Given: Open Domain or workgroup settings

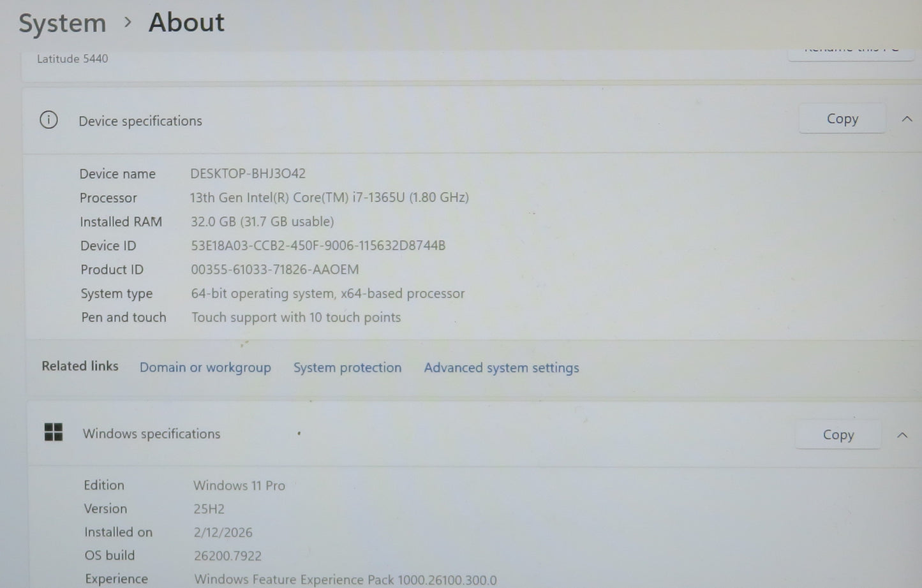Looking at the screenshot, I should pos(205,367).
